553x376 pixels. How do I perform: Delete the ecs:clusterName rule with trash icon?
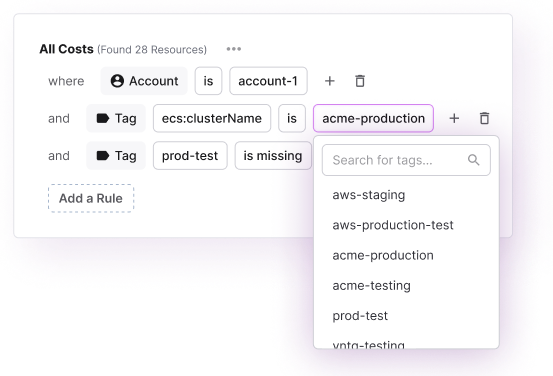[x=485, y=119]
